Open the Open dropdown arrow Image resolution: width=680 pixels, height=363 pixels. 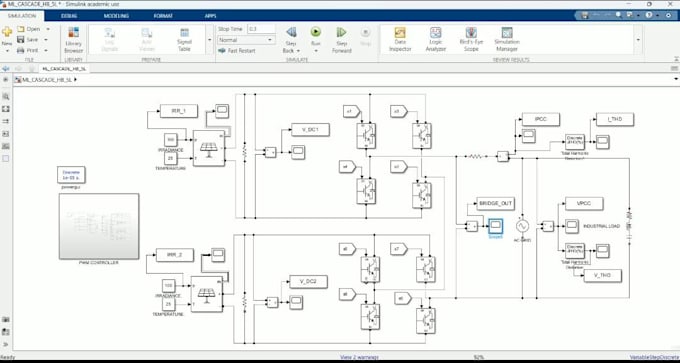click(x=48, y=29)
